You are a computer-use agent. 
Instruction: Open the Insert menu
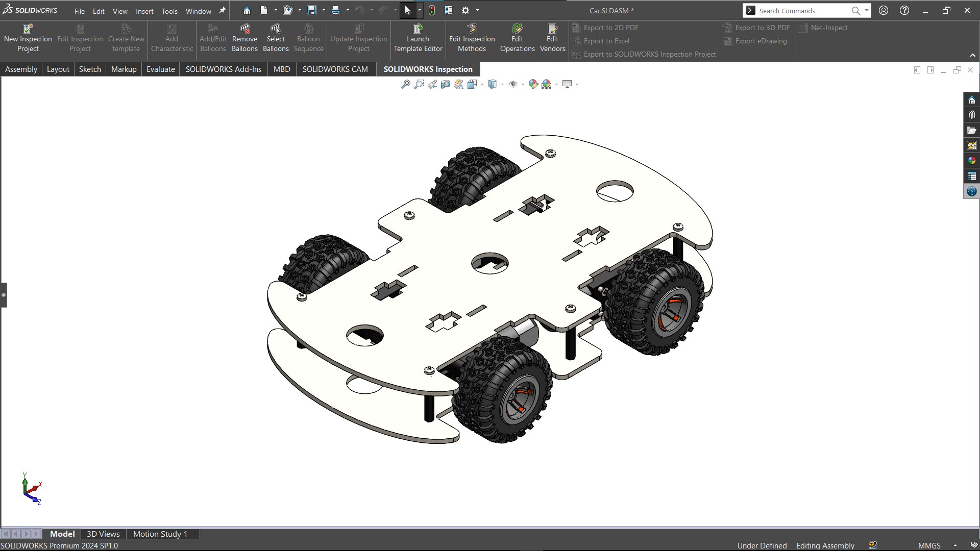click(144, 11)
